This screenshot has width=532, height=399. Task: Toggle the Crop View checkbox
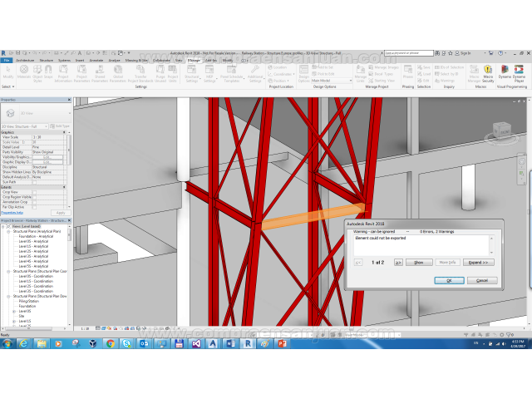coord(34,192)
